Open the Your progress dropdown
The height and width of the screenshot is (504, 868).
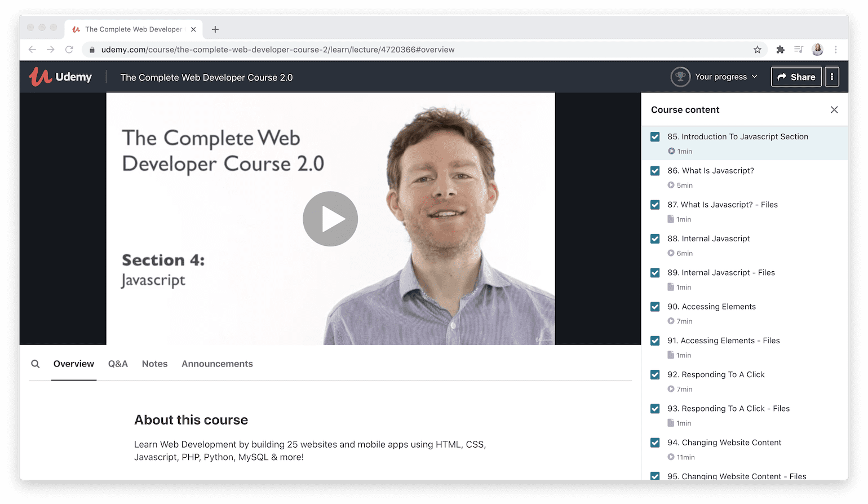[x=725, y=77]
